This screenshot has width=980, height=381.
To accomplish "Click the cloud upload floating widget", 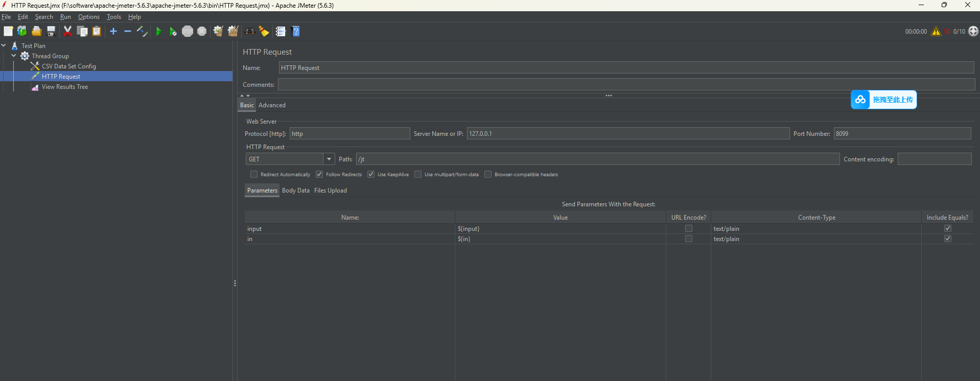I will [x=883, y=100].
